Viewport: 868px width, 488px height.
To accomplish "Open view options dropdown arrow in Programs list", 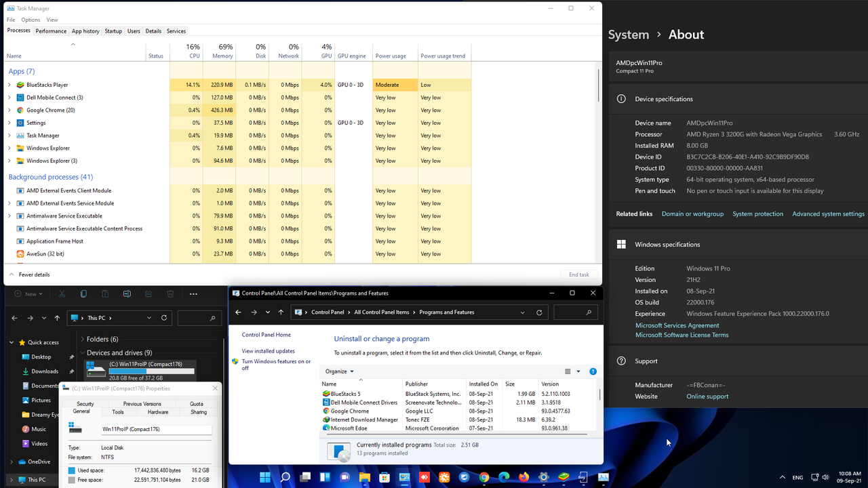I will coord(578,371).
